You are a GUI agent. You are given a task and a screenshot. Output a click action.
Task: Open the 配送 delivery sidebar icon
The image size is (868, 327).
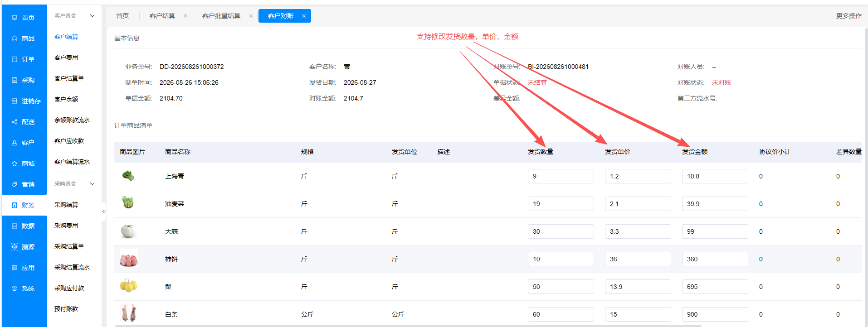pos(15,122)
